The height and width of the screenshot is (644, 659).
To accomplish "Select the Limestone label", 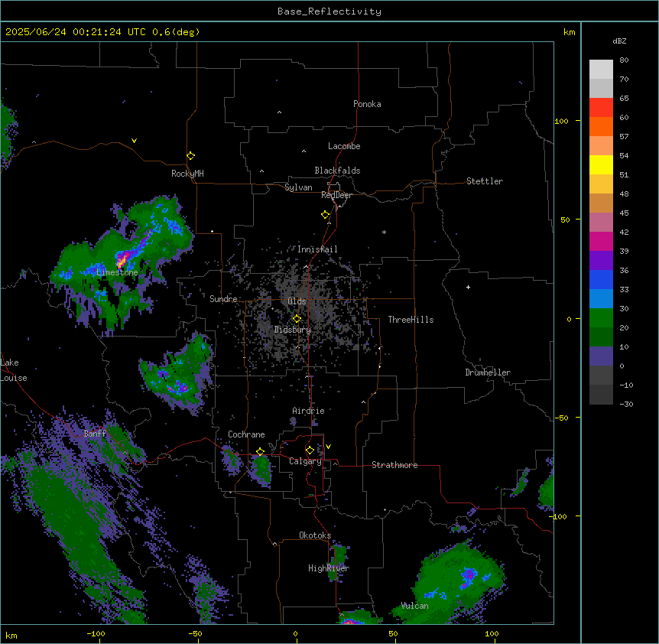I will click(x=117, y=272).
